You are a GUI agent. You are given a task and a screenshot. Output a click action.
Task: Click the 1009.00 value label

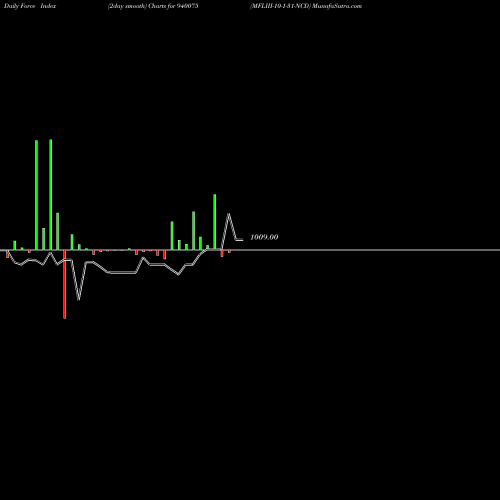point(264,237)
